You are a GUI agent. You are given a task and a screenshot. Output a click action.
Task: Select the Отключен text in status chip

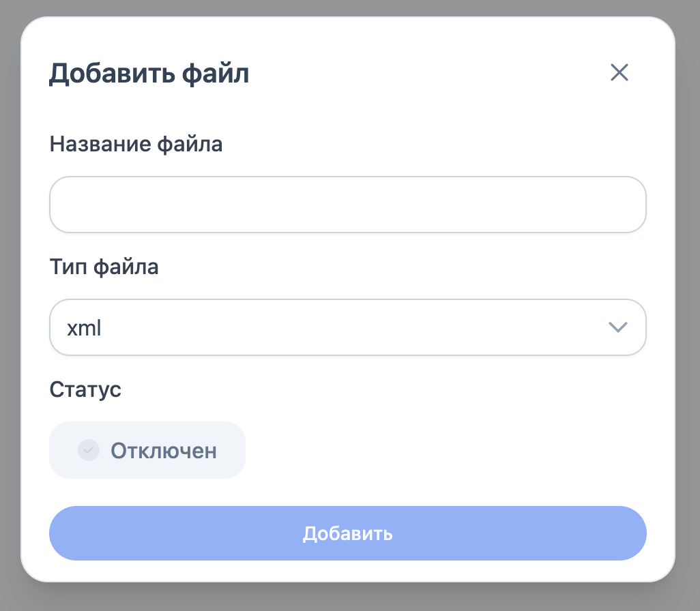click(164, 451)
